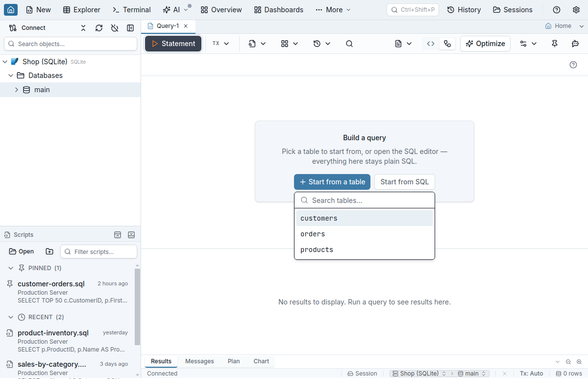Open the history clock dropdown
588x379 pixels.
pos(322,44)
